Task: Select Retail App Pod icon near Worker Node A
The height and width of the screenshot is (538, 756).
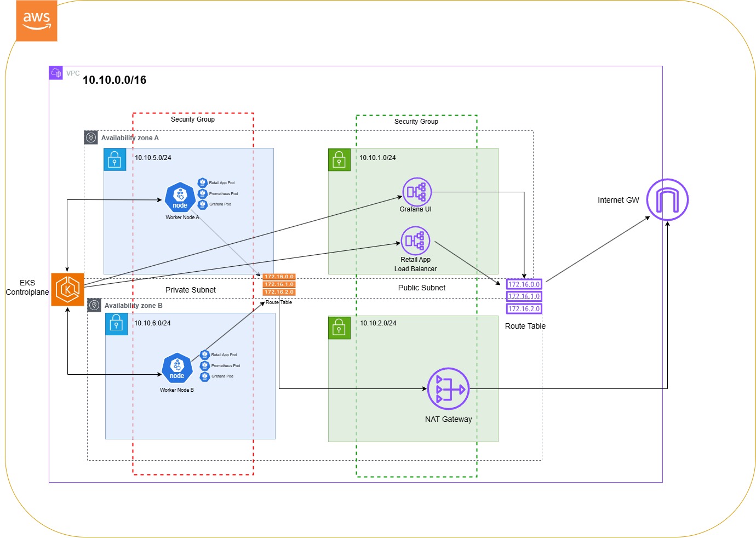Action: [202, 182]
